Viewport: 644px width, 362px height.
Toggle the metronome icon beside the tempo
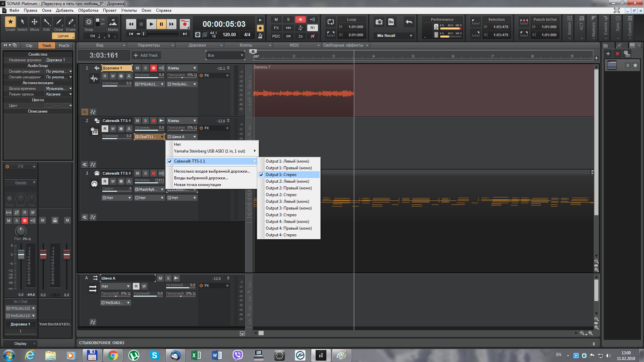(260, 36)
